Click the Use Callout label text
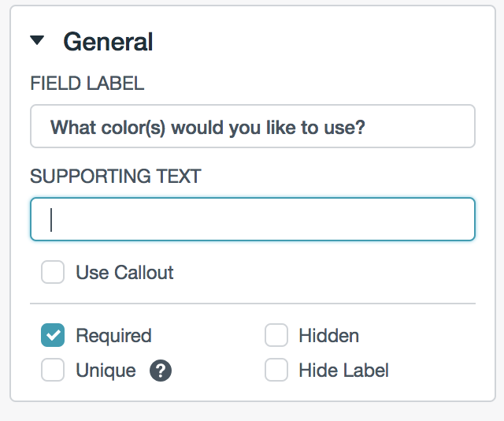The height and width of the screenshot is (421, 504). [x=124, y=273]
